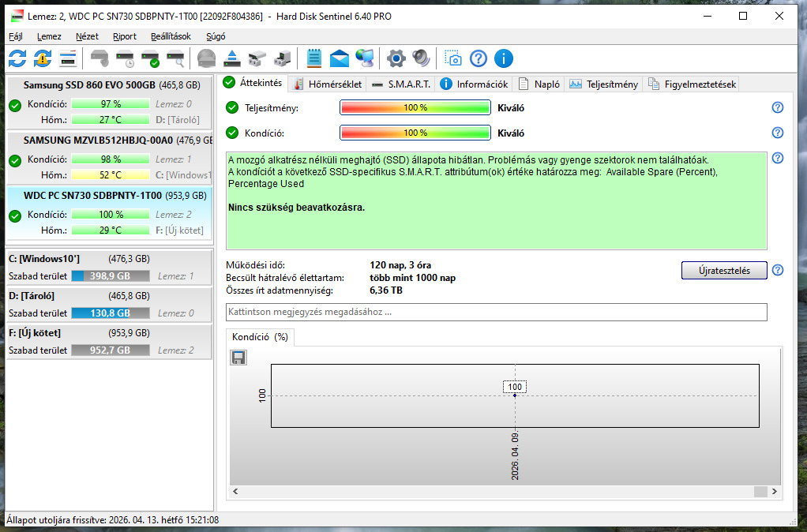The height and width of the screenshot is (532, 807).
Task: Click help icon next to Teljesítmény bar
Action: coord(778,107)
